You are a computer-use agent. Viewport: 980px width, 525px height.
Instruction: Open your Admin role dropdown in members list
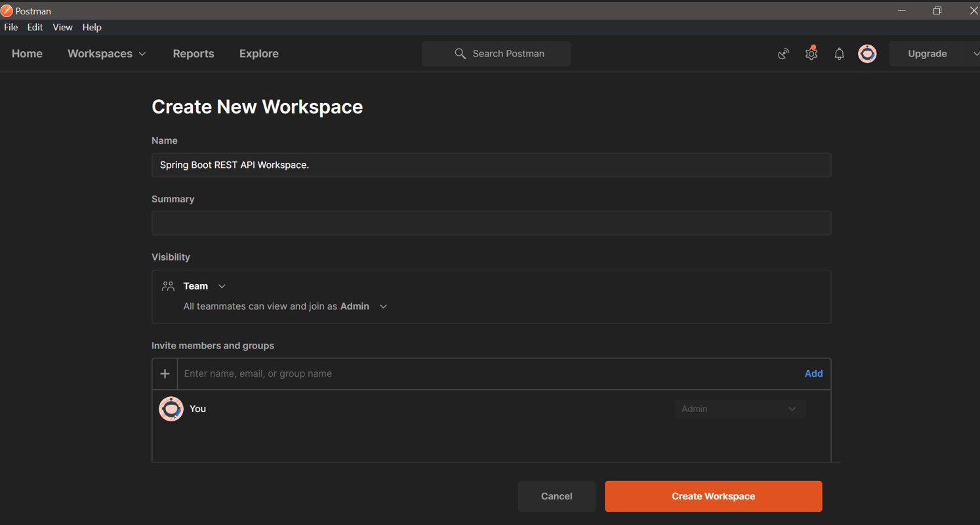(x=739, y=409)
